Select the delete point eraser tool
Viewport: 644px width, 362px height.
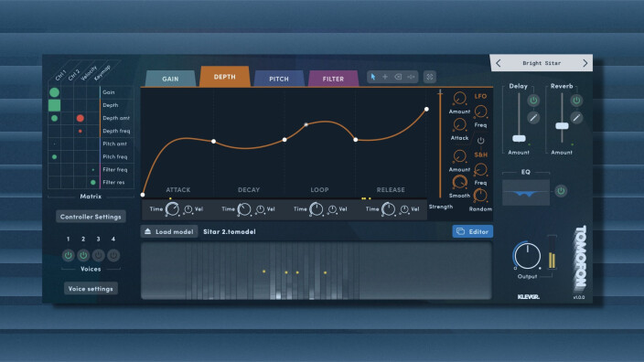click(x=398, y=77)
